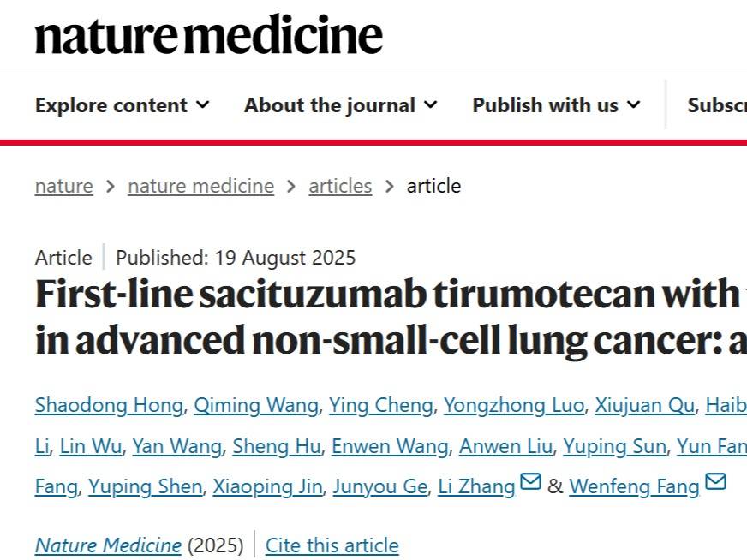Screen dimensions: 747x560
Task: Select author Xiaoping Jin link
Action: [x=268, y=486]
